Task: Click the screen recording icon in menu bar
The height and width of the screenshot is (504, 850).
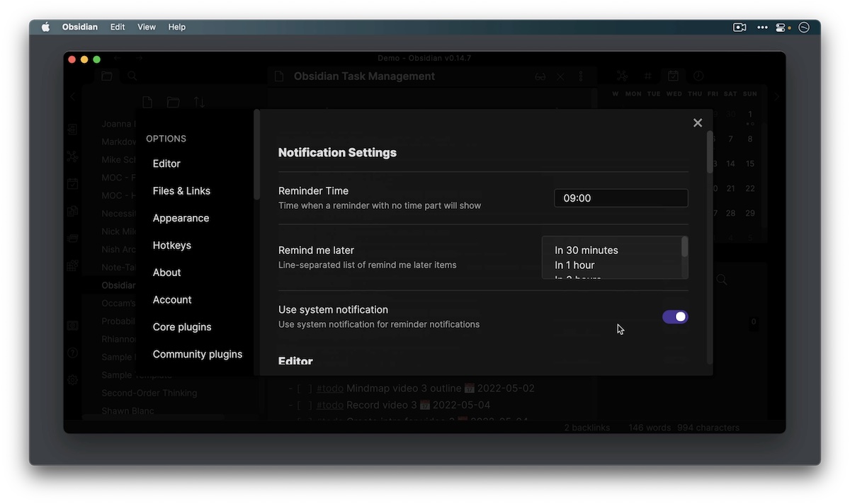Action: [739, 27]
